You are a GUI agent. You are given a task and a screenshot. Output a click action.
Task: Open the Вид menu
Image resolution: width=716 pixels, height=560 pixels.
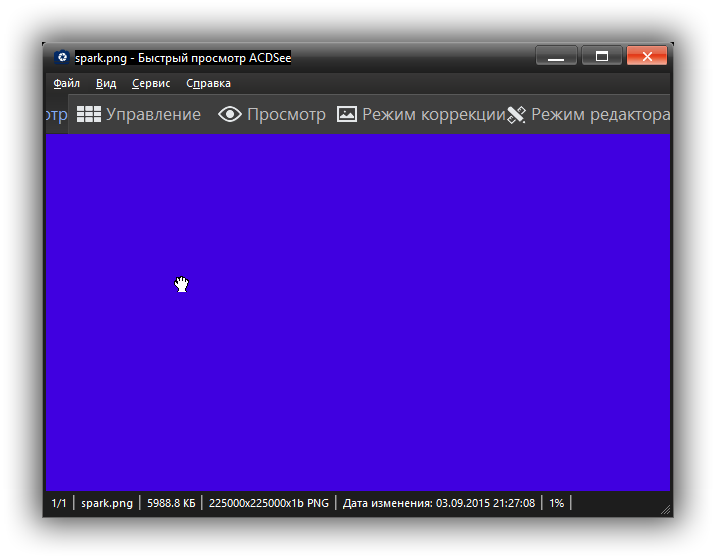pyautogui.click(x=106, y=84)
